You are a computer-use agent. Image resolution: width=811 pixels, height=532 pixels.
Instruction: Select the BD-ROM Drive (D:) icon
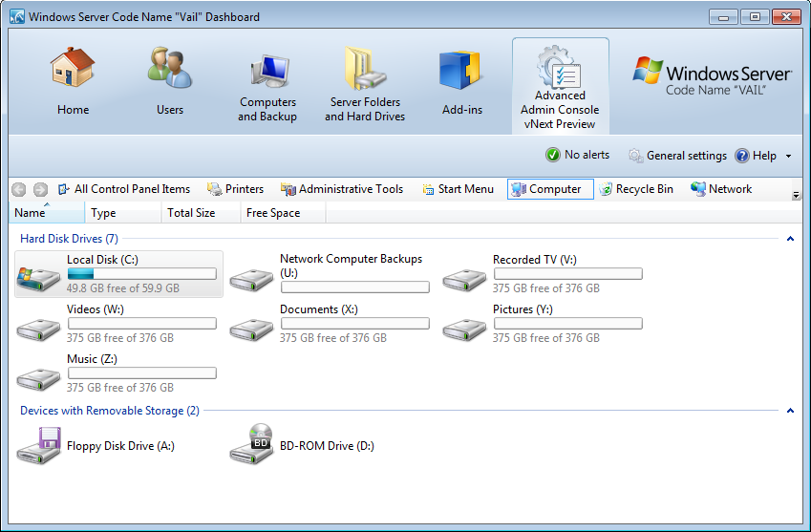tap(251, 443)
